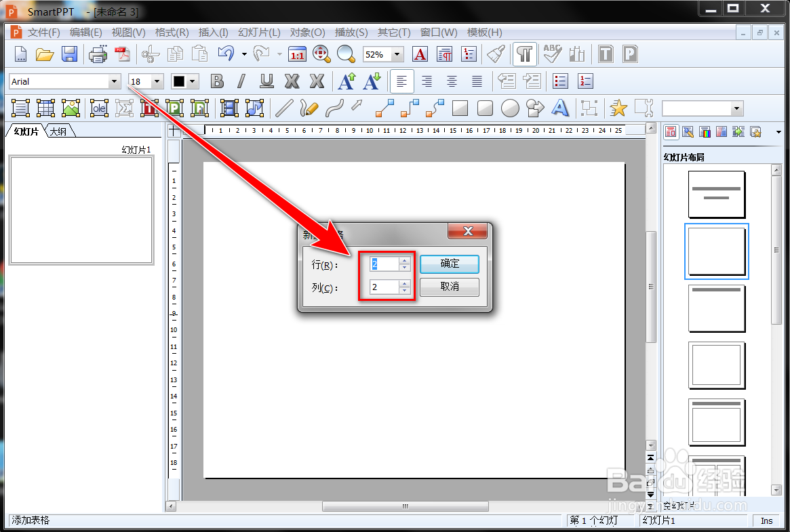Image resolution: width=790 pixels, height=532 pixels.
Task: Open the 播放(S) menu
Action: tap(351, 33)
